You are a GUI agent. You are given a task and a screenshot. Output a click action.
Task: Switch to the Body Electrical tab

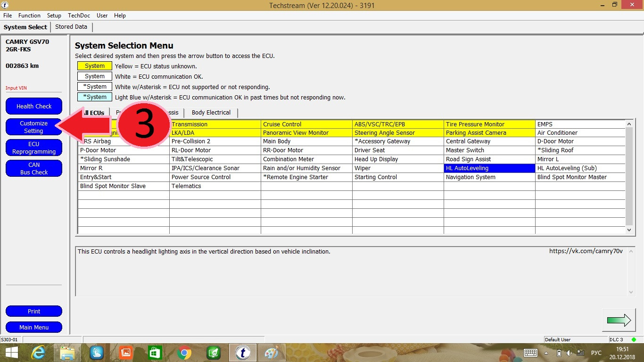pos(211,113)
